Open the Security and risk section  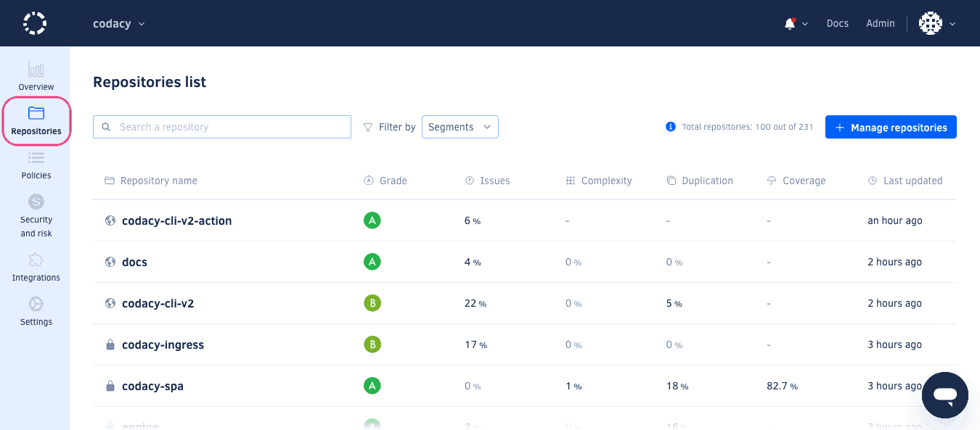(36, 214)
